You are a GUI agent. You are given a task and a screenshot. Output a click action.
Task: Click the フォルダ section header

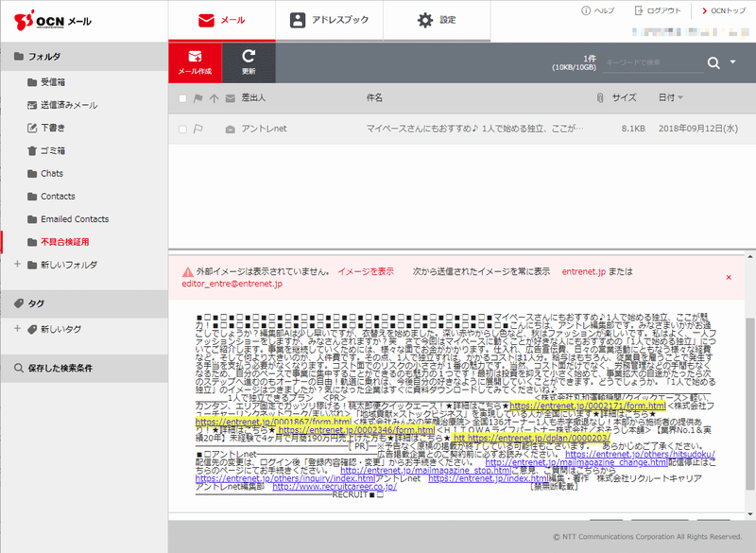84,57
